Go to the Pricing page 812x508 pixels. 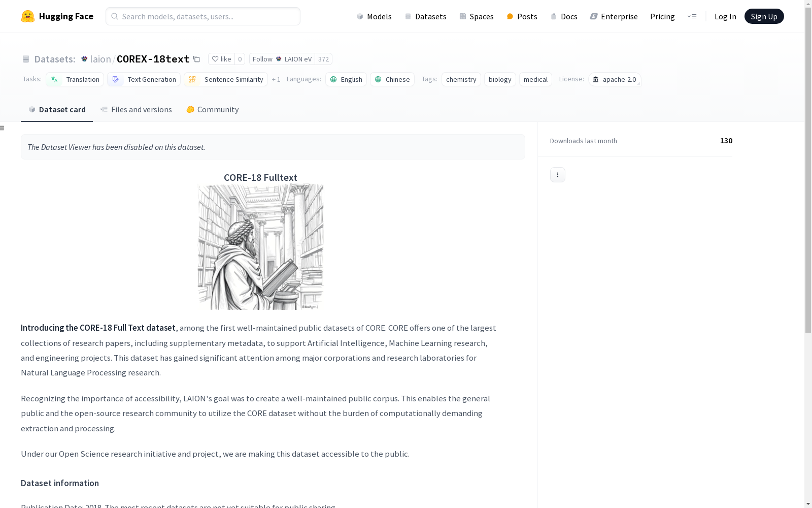(x=662, y=16)
